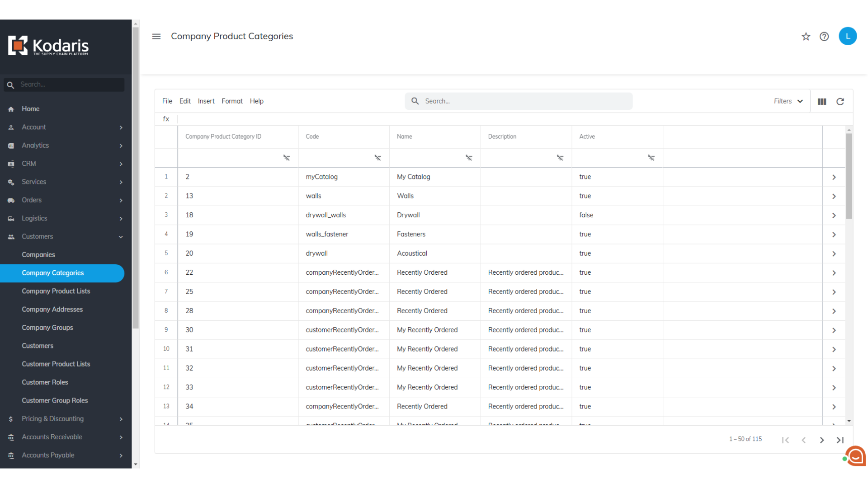Open details arrow for Drywall row
This screenshot has height=488, width=868.
(834, 216)
